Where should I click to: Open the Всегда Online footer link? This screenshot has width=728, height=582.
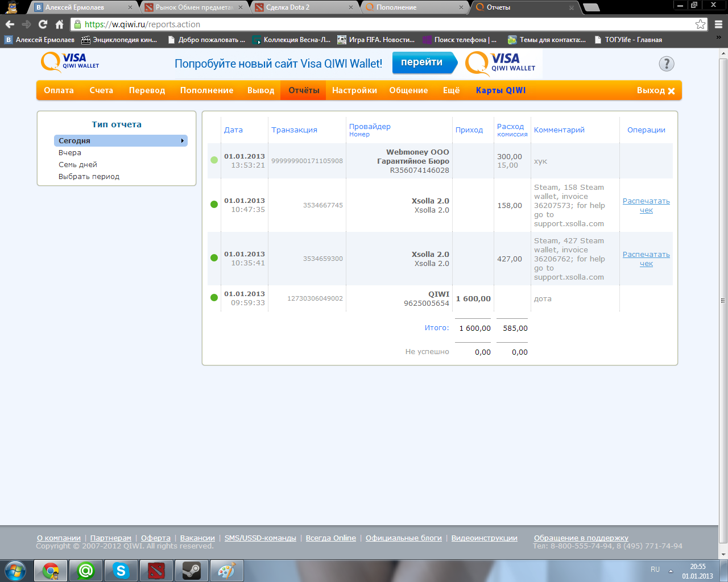point(331,538)
